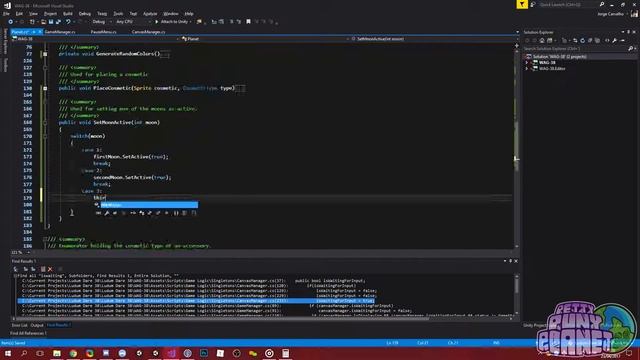This screenshot has width=640, height=360.
Task: Click the taskbar Search icon
Action: [x=24, y=353]
